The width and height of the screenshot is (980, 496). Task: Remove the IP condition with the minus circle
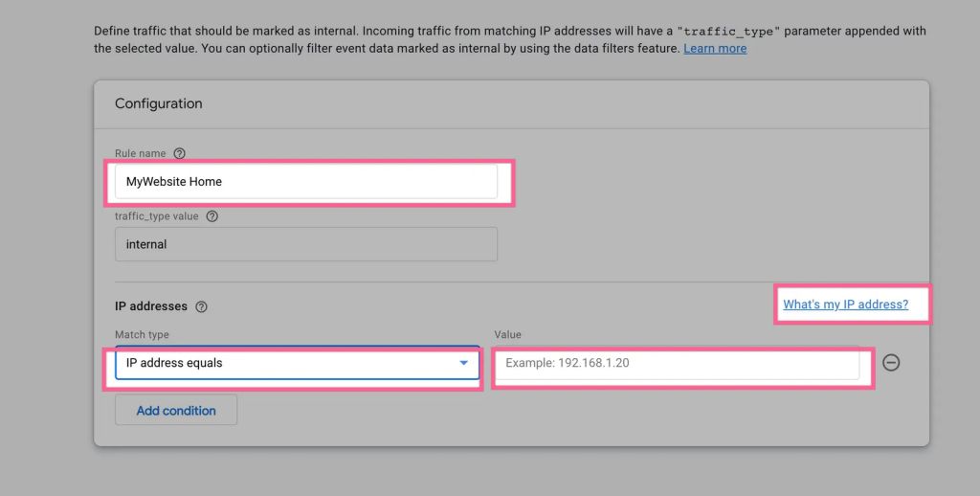pyautogui.click(x=891, y=362)
